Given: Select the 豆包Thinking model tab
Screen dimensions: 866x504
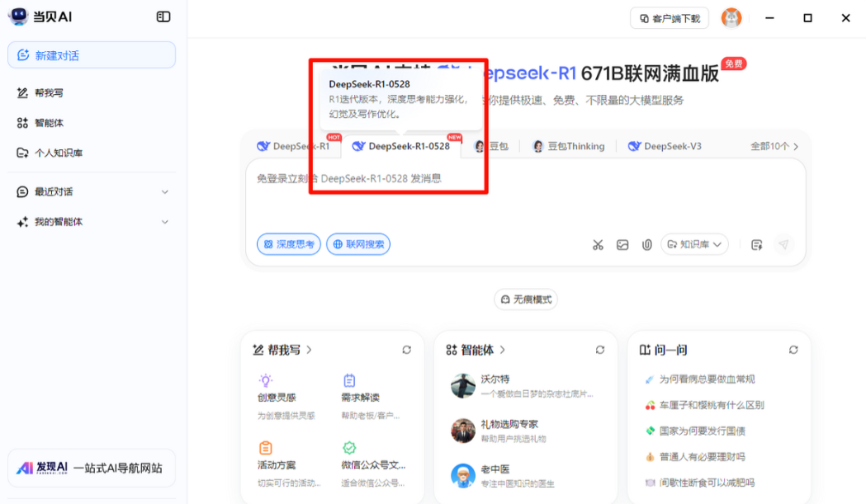Looking at the screenshot, I should pyautogui.click(x=568, y=146).
